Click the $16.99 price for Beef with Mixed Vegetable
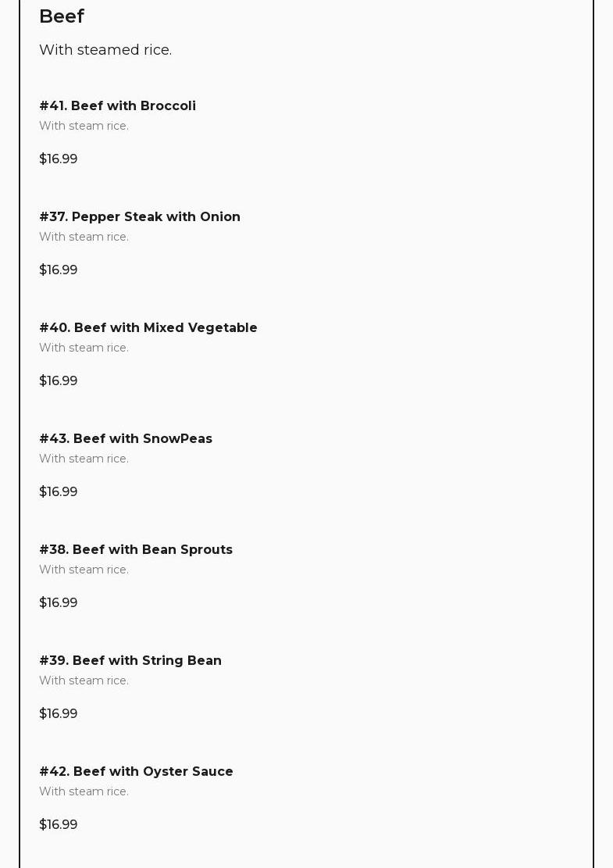The image size is (613, 868). pos(59,380)
